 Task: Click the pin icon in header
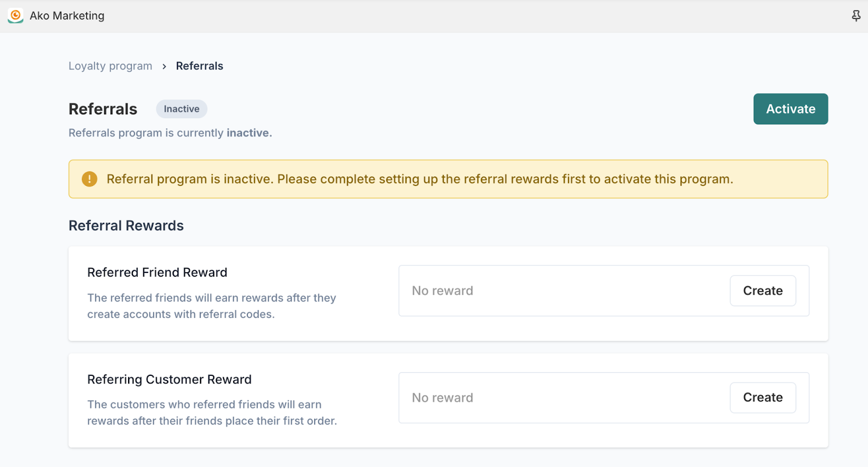click(x=856, y=16)
